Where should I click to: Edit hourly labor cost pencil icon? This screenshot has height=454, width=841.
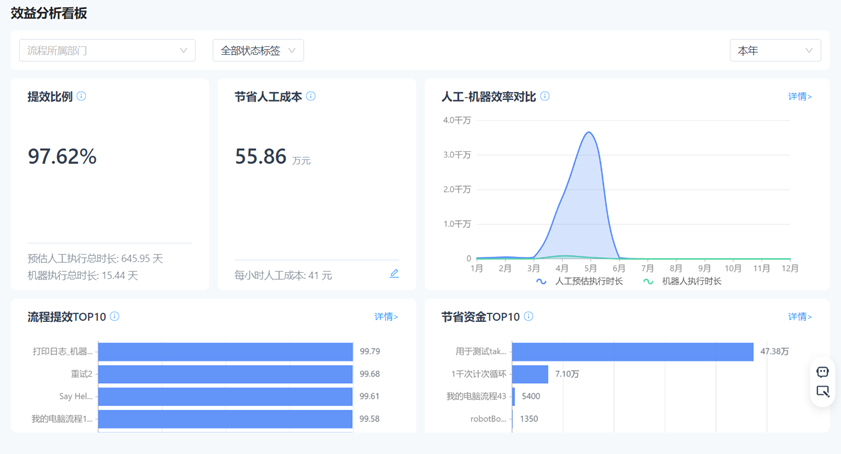pyautogui.click(x=394, y=274)
